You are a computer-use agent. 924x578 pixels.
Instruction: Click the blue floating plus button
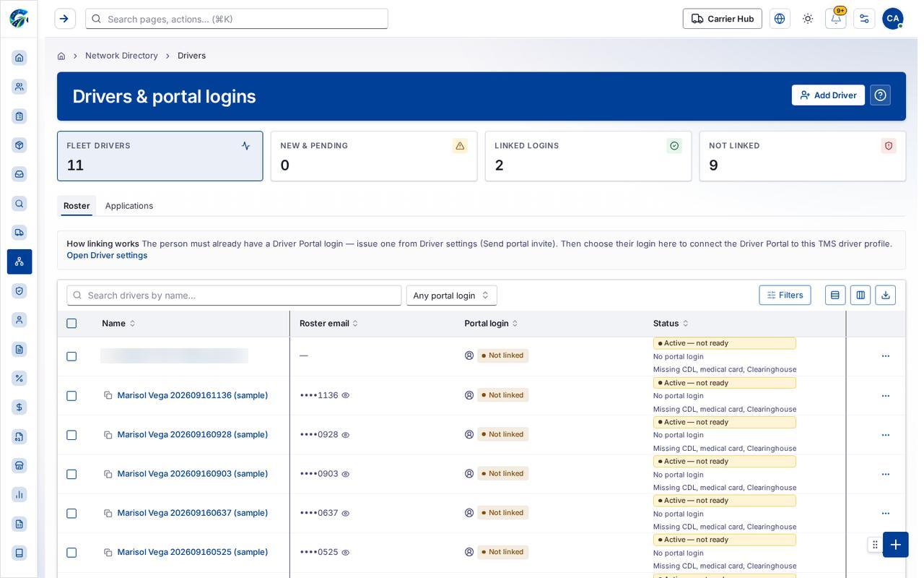point(896,545)
